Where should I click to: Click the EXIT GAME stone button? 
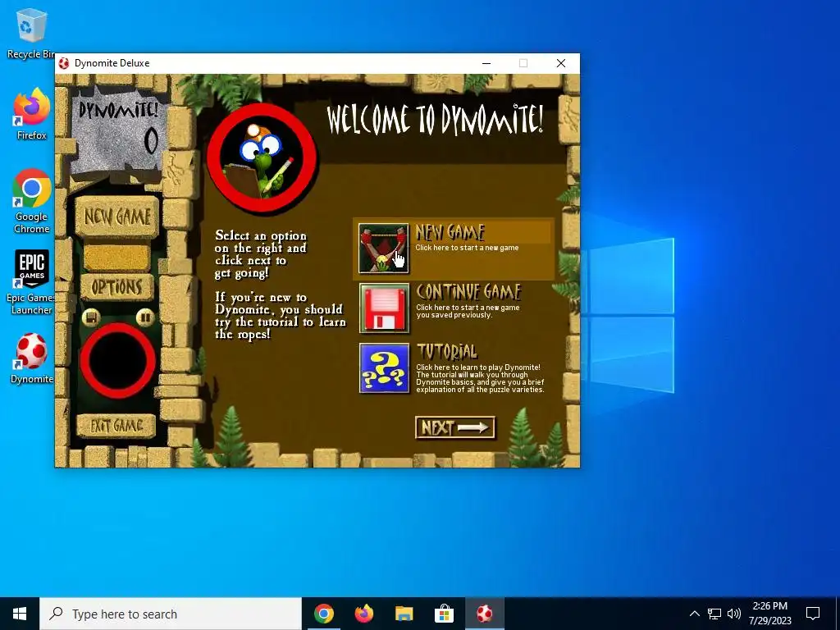116,426
